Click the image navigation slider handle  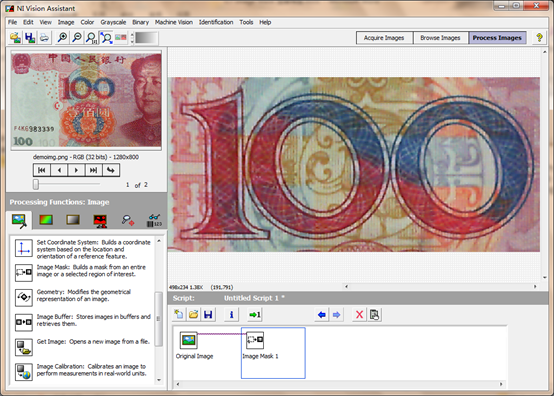point(36,184)
